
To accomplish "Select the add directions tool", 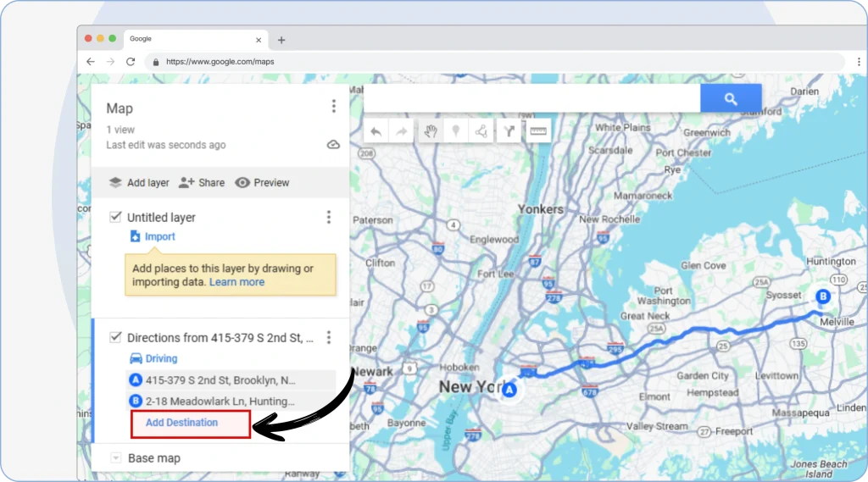I will [509, 131].
